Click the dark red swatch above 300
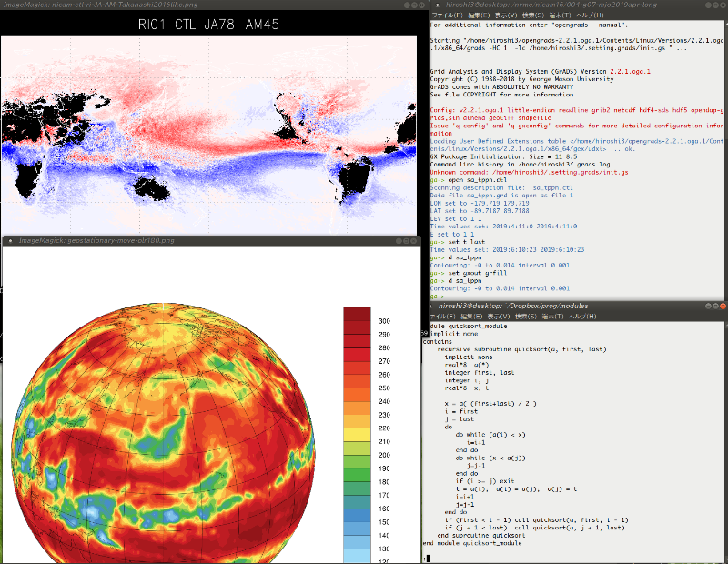This screenshot has width=728, height=564. coord(357,314)
